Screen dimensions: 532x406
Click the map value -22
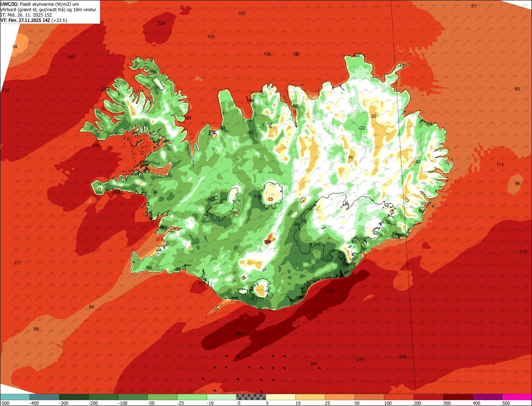tap(362, 128)
